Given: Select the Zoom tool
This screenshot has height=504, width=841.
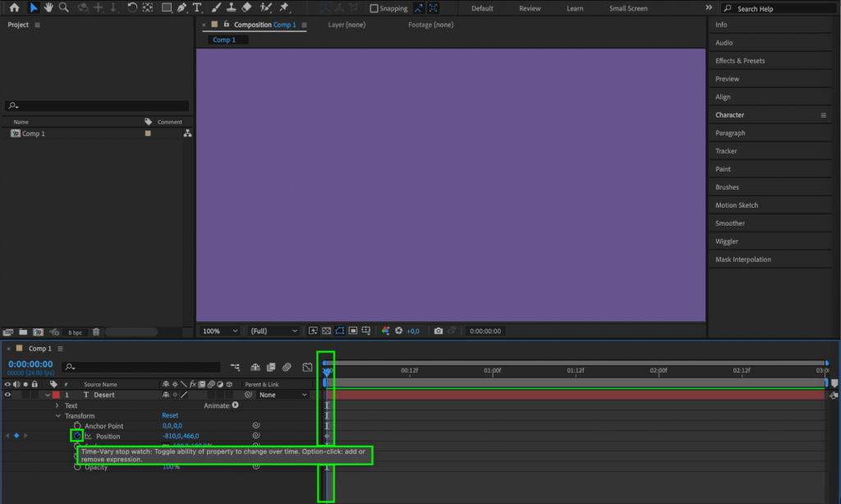Looking at the screenshot, I should [x=63, y=7].
